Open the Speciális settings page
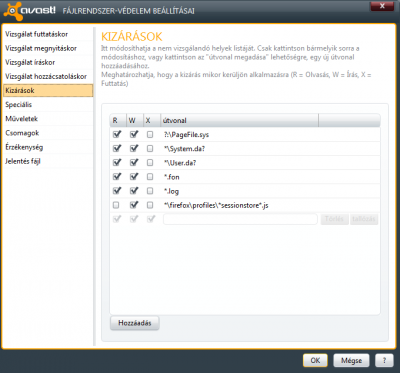 19,105
